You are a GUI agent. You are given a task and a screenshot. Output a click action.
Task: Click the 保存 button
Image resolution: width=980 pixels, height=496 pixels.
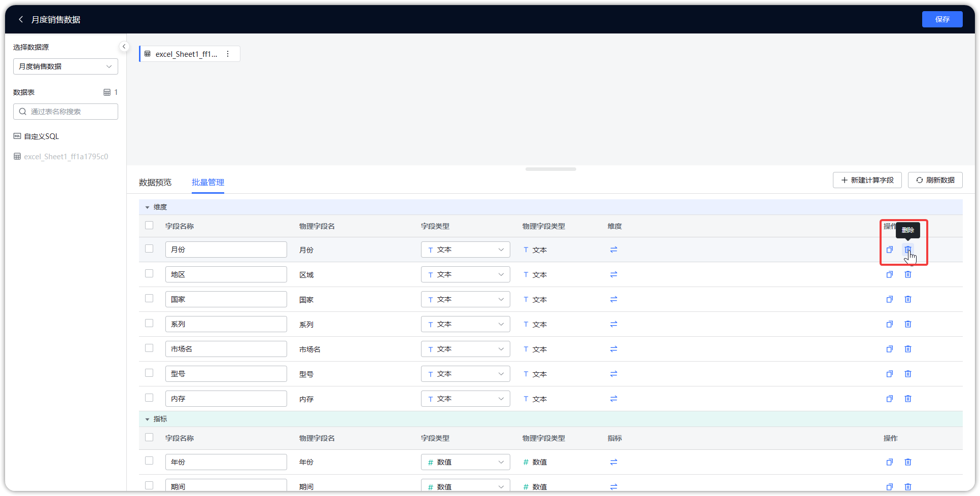tap(942, 19)
